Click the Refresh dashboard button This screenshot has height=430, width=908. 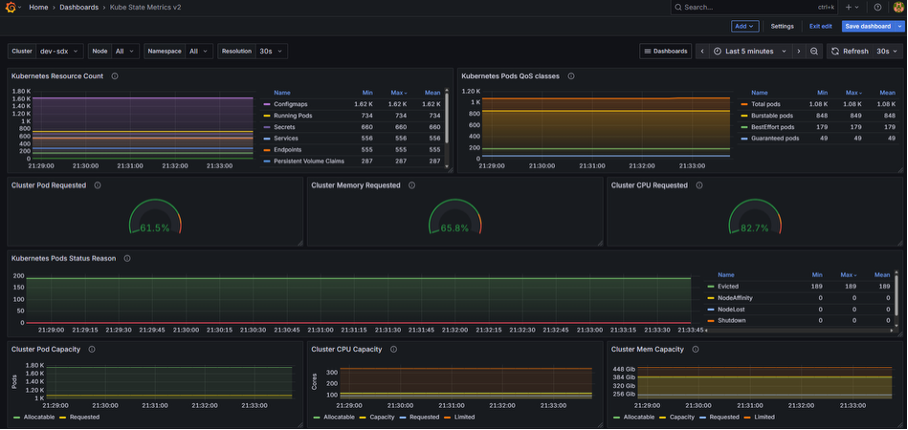coord(849,51)
